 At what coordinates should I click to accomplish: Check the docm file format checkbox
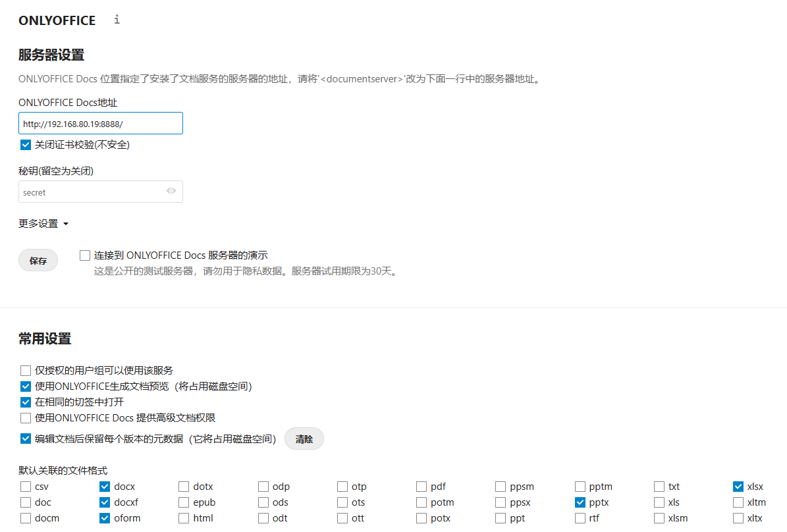[x=26, y=518]
